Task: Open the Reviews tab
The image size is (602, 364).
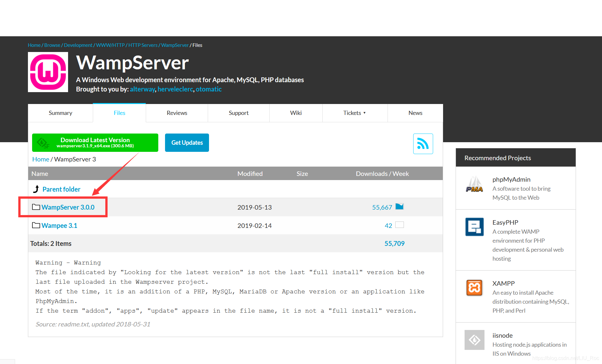Action: pos(177,113)
